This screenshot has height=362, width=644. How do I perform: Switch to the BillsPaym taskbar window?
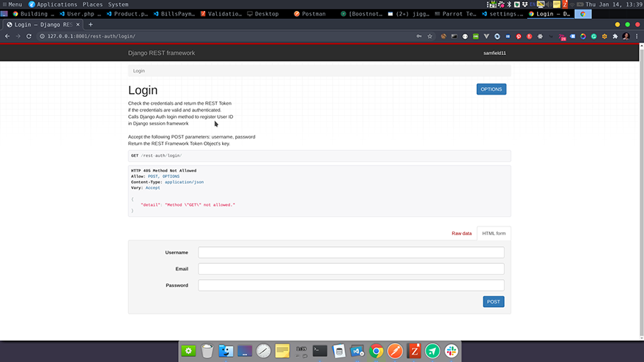point(174,14)
